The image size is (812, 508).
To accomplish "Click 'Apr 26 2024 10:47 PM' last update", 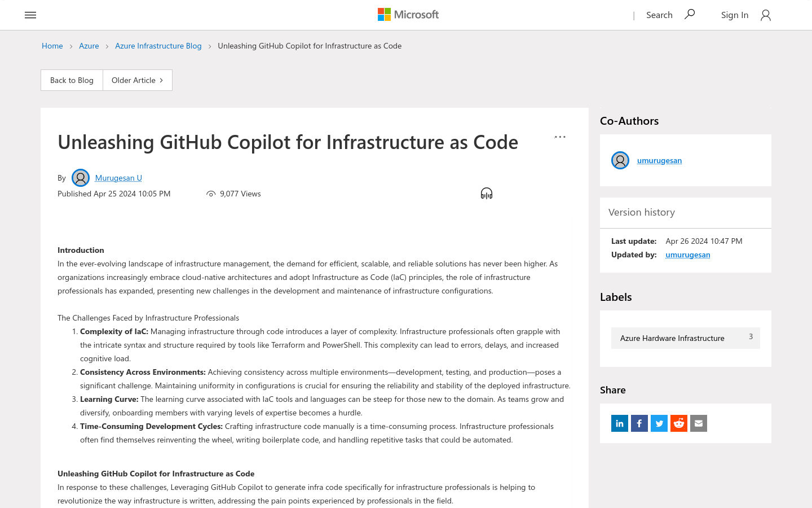I will click(x=704, y=241).
